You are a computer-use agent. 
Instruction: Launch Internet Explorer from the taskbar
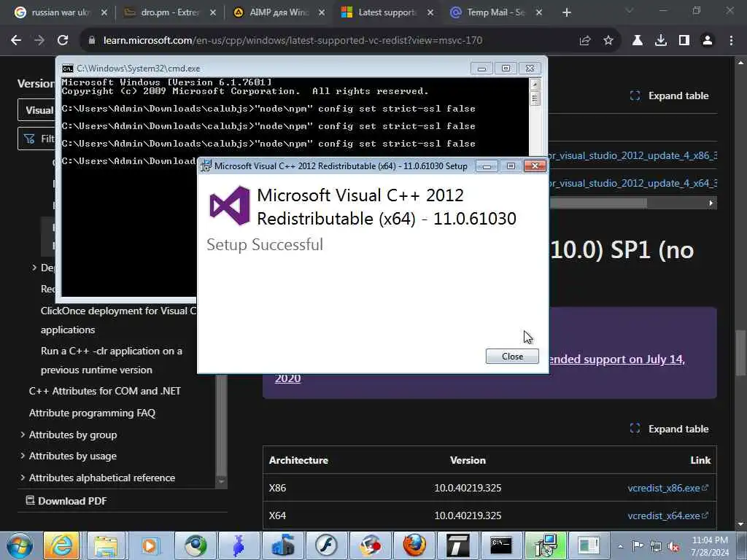coord(61,545)
